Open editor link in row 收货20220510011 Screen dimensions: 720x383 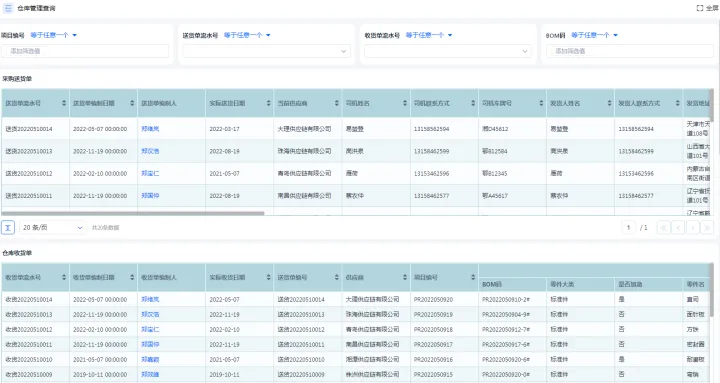pyautogui.click(x=150, y=344)
